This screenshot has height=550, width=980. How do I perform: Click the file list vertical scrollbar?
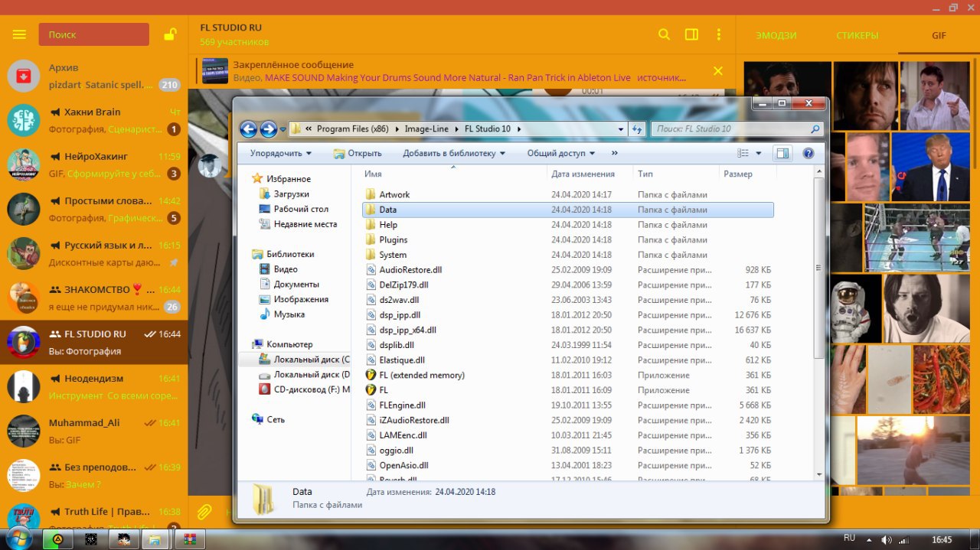[818, 268]
